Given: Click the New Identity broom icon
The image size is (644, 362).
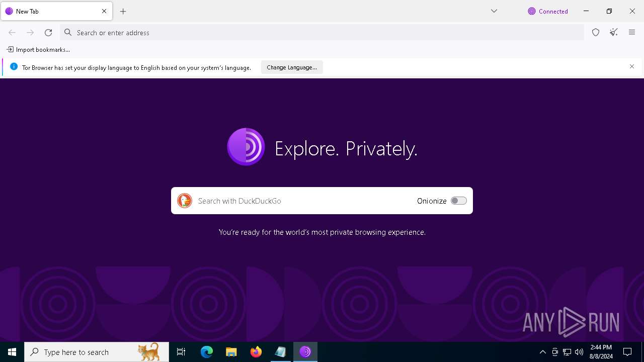Looking at the screenshot, I should [x=614, y=33].
